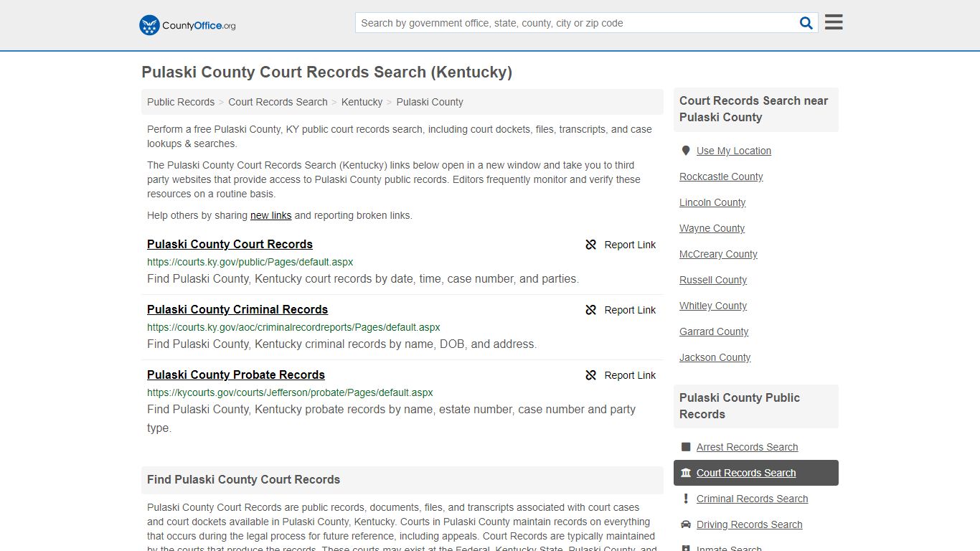Click the Arrest Records Search square icon
The image size is (980, 551).
[686, 447]
